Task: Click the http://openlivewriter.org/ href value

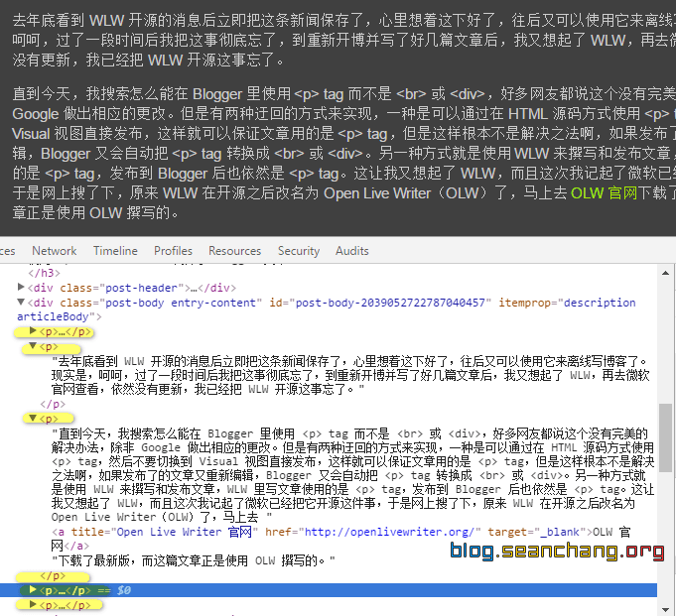Action: [x=389, y=532]
